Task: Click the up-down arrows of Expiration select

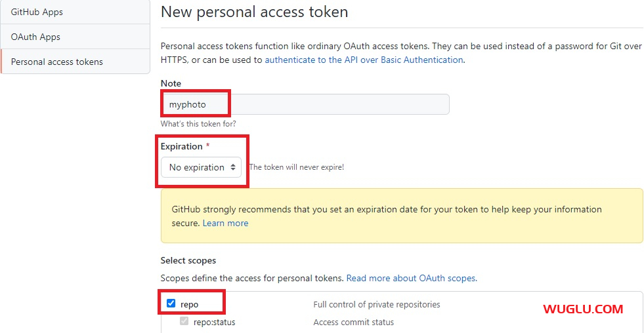Action: (232, 167)
